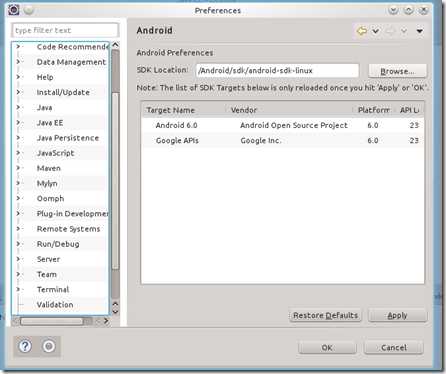Click the Browse... button
This screenshot has width=446, height=374.
397,71
